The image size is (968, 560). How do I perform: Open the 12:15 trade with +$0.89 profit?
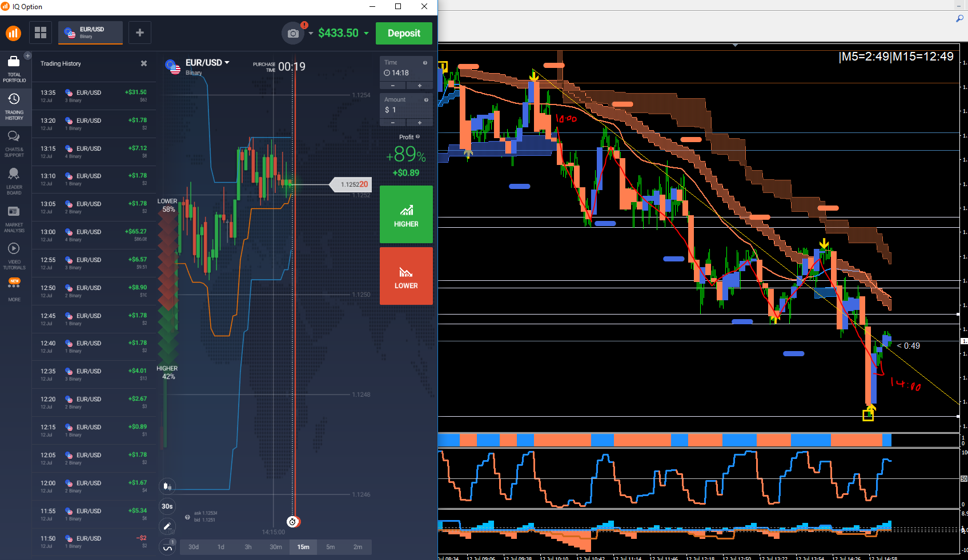pyautogui.click(x=94, y=430)
